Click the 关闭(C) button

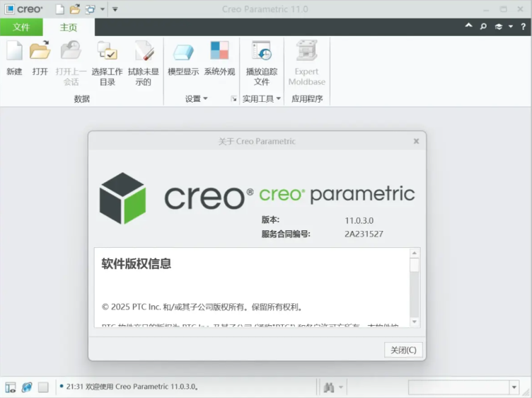[x=403, y=350]
